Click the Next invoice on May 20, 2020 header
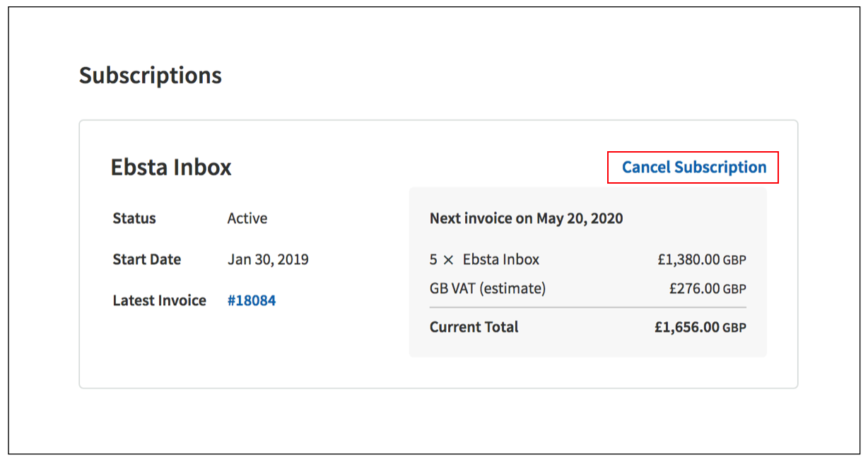The image size is (868, 462). pos(526,218)
